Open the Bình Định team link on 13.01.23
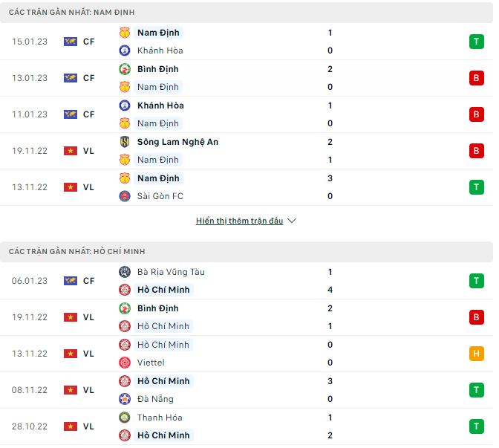Image resolution: width=499 pixels, height=448 pixels. 157,69
